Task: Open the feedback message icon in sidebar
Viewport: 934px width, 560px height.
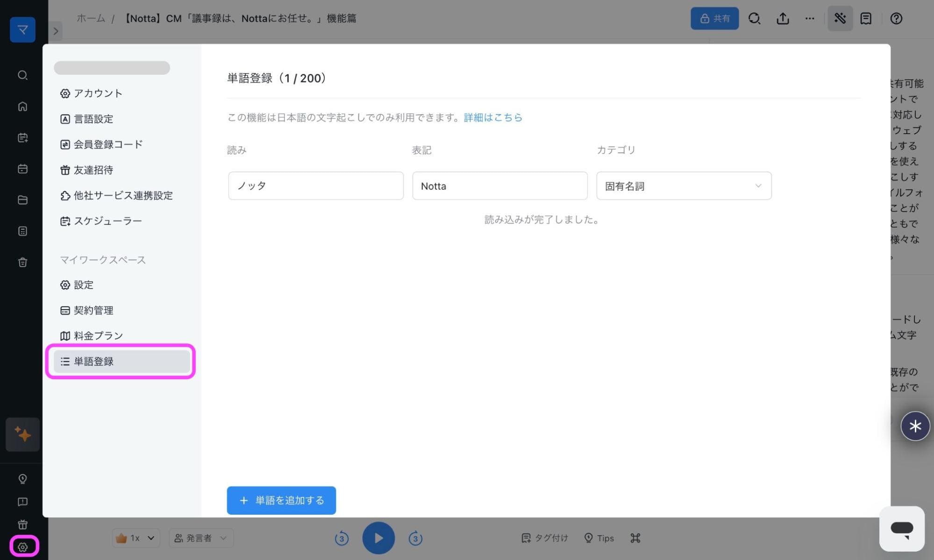Action: (22, 502)
